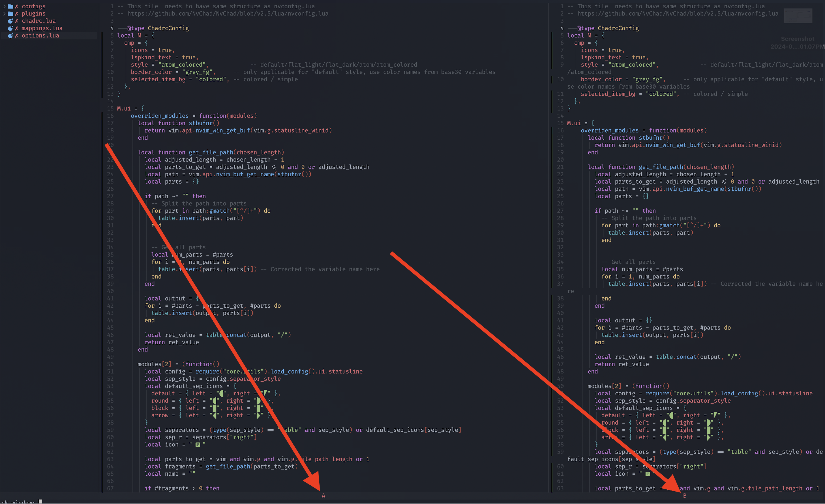Viewport: 825px width, 504px height.
Task: Click the git status X next to configs
Action: 16,6
